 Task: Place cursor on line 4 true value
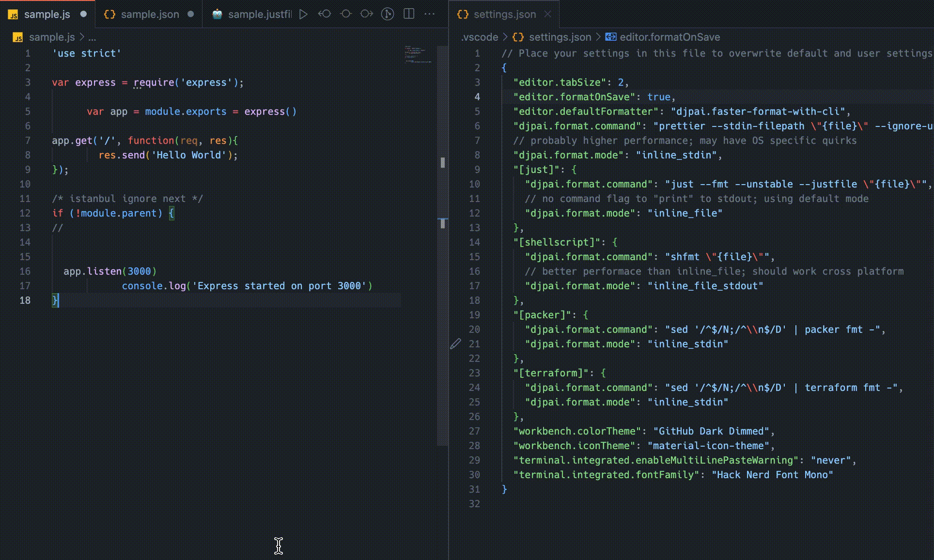click(659, 97)
